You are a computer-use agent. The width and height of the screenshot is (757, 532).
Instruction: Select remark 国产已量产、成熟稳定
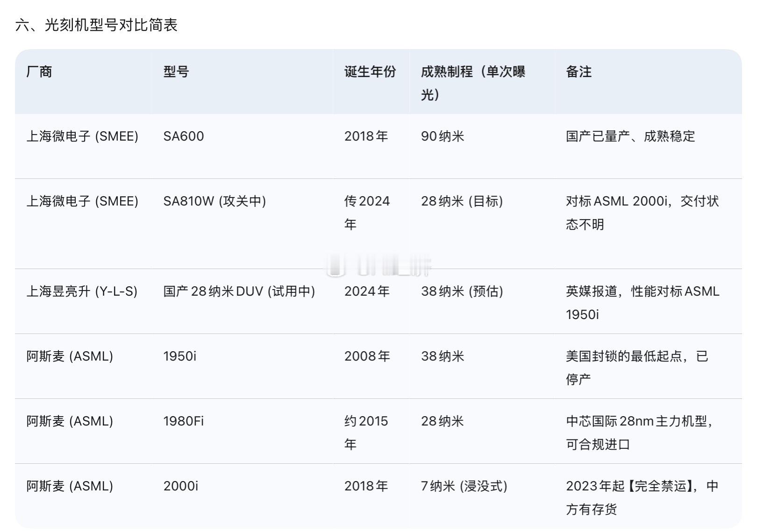[x=632, y=135]
